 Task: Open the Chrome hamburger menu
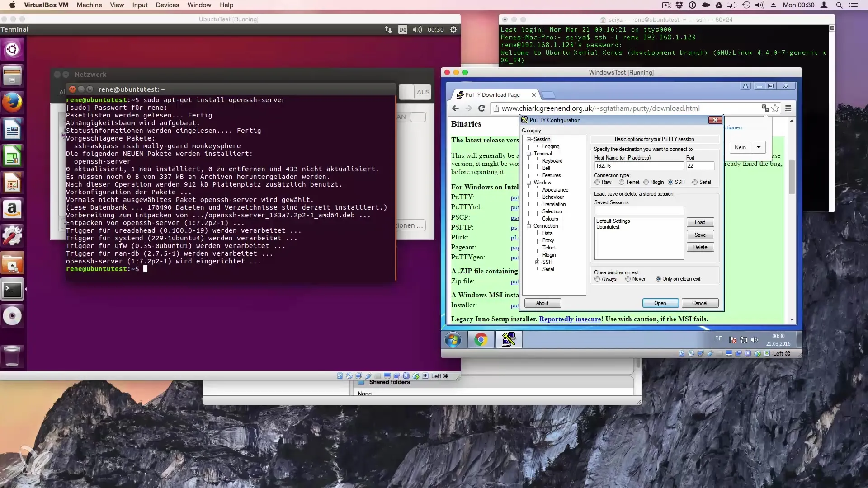tap(788, 108)
